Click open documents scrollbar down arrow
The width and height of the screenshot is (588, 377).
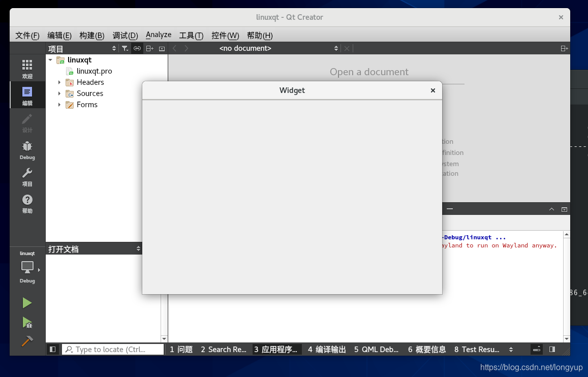tap(164, 339)
